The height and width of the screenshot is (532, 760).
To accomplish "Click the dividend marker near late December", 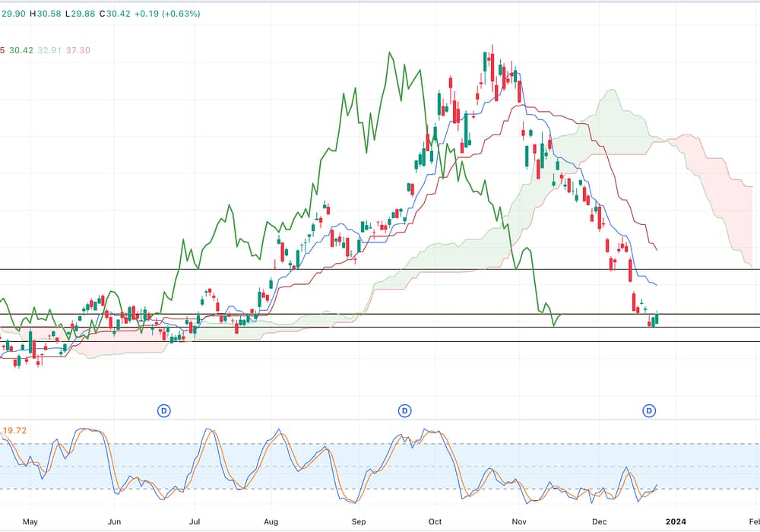I will coord(649,411).
